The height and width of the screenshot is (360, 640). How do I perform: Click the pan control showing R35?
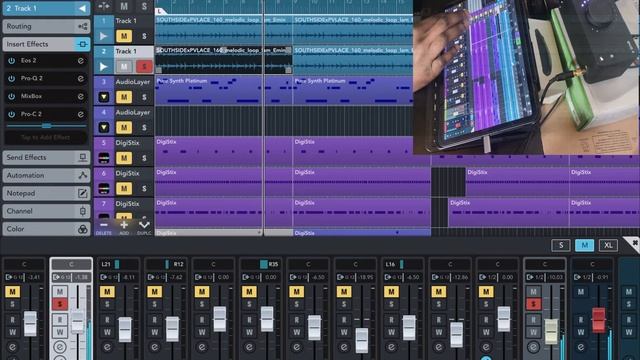[260, 264]
